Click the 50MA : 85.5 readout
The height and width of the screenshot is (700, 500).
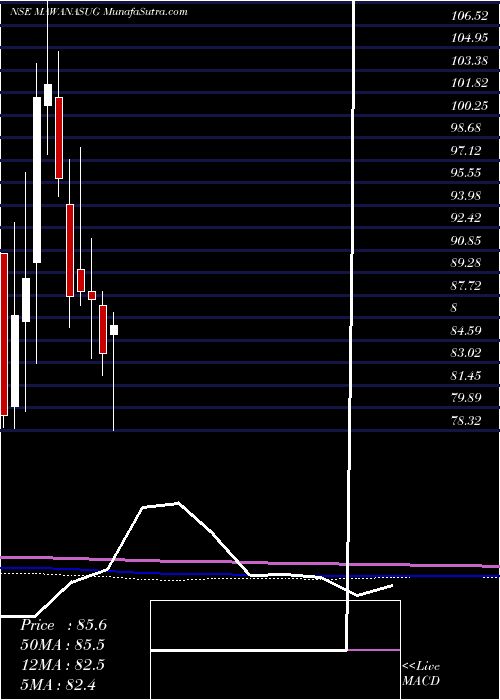point(63,645)
